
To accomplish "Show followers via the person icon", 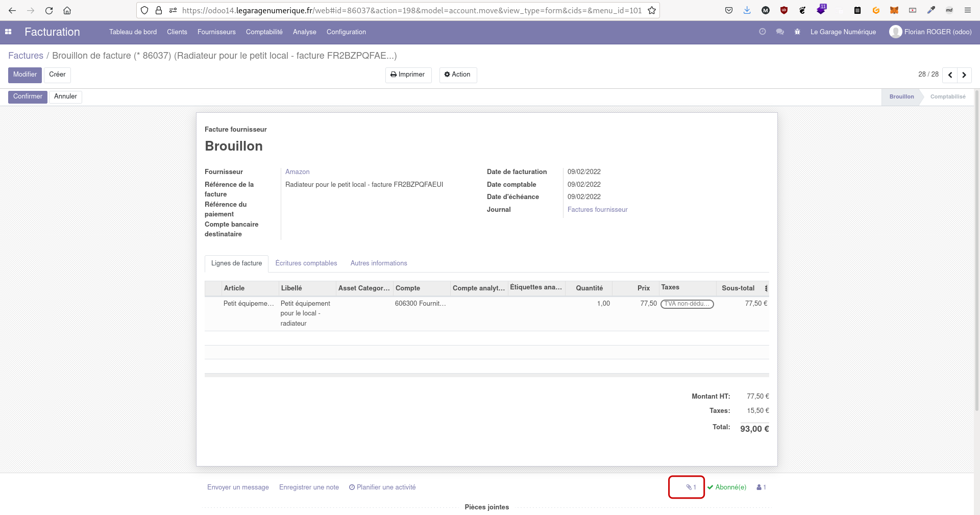I will [760, 487].
